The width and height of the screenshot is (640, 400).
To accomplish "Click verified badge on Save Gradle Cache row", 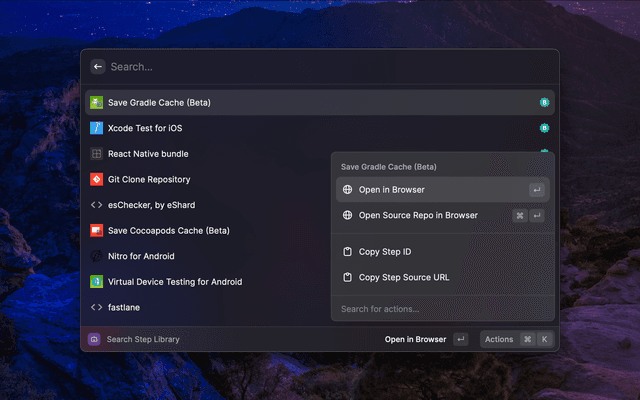I will pos(544,103).
